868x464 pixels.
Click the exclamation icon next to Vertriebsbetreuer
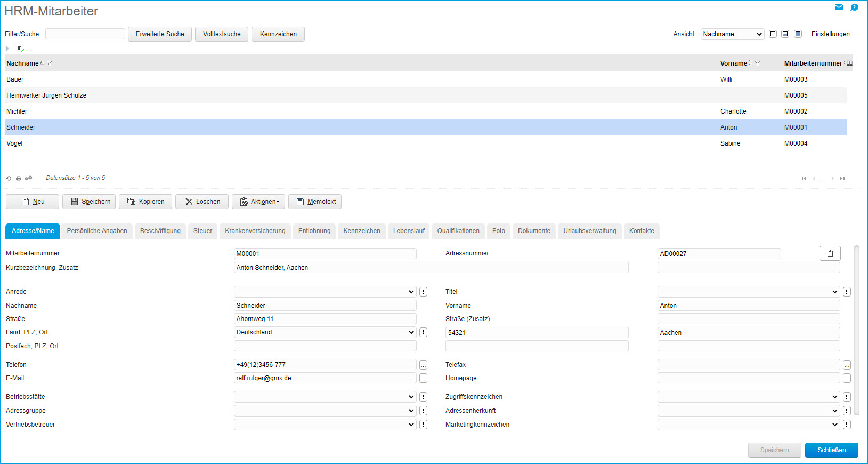(x=423, y=425)
